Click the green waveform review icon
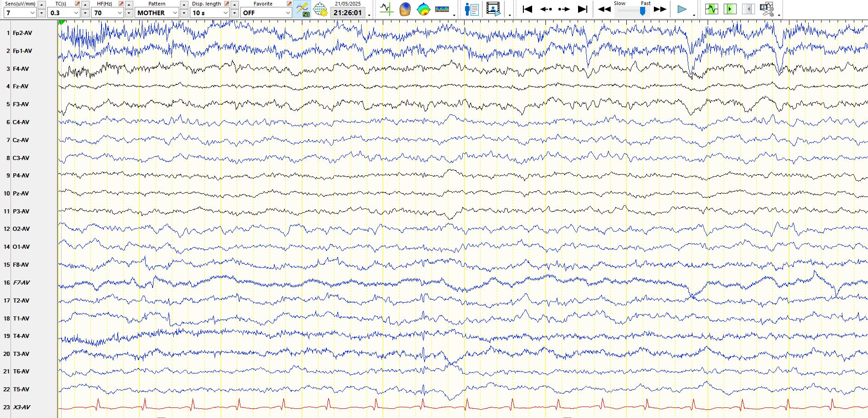The height and width of the screenshot is (418, 868). click(x=712, y=9)
